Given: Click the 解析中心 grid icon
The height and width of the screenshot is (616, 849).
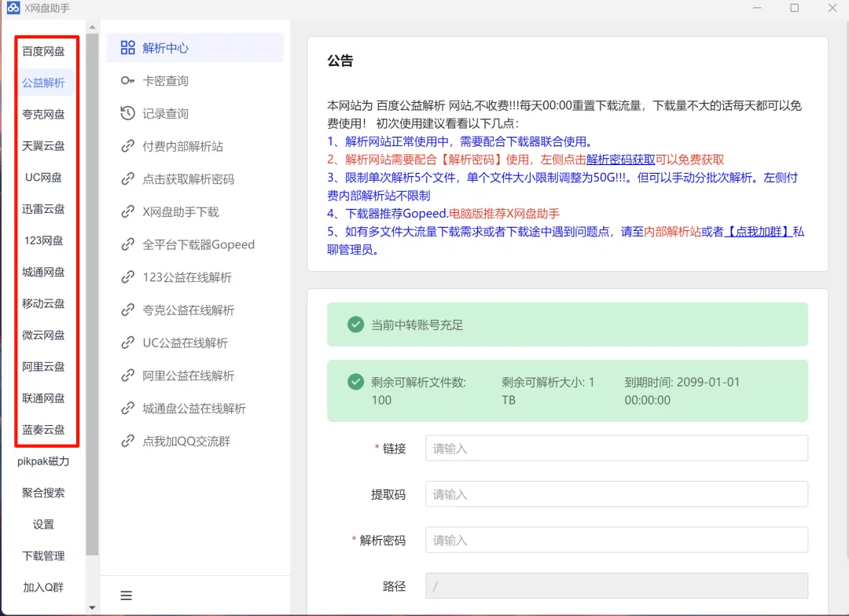Looking at the screenshot, I should tap(128, 48).
